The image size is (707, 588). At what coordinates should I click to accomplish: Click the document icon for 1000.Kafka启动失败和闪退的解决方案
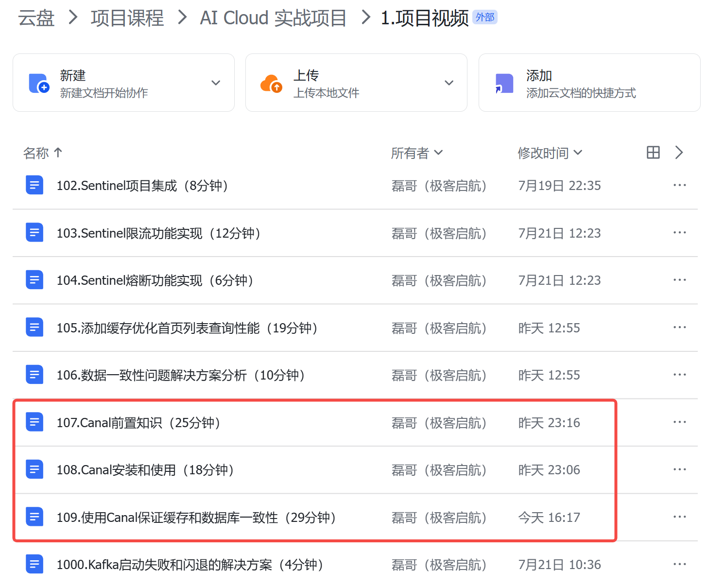pyautogui.click(x=34, y=564)
